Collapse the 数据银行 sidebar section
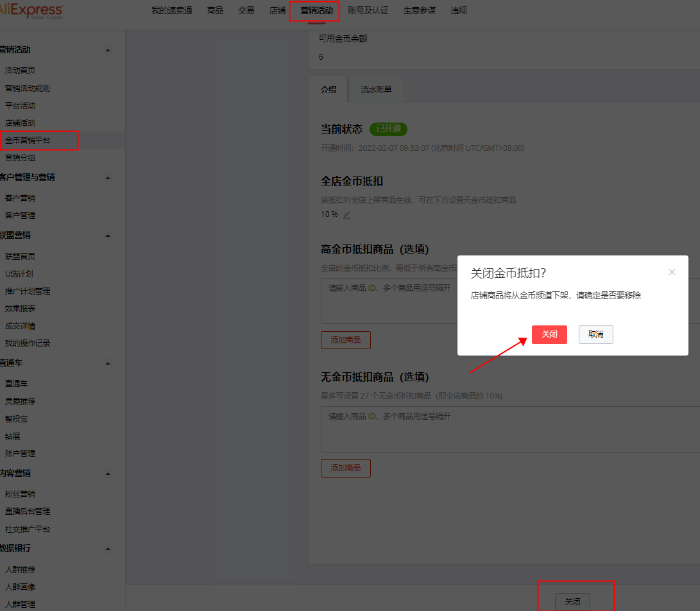This screenshot has width=700, height=611. pyautogui.click(x=108, y=549)
